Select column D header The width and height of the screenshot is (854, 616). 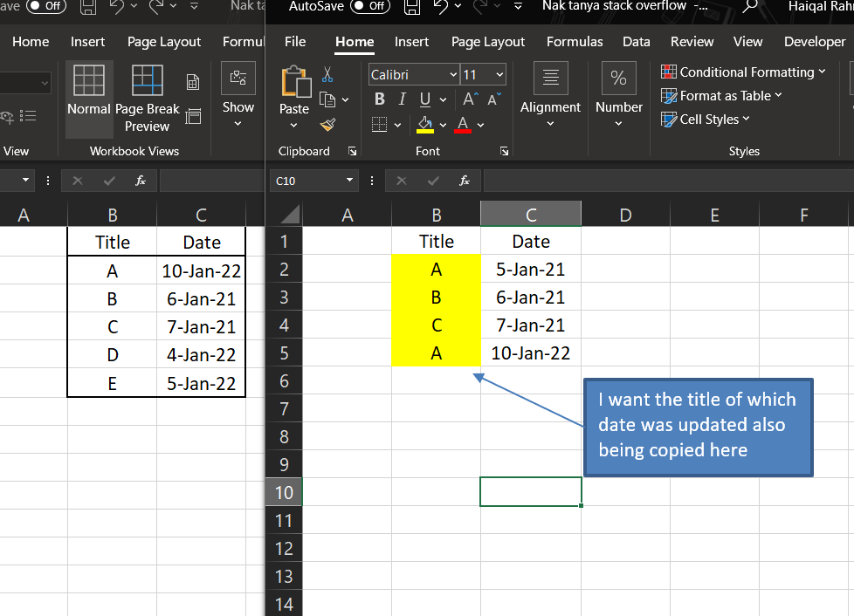(x=626, y=215)
